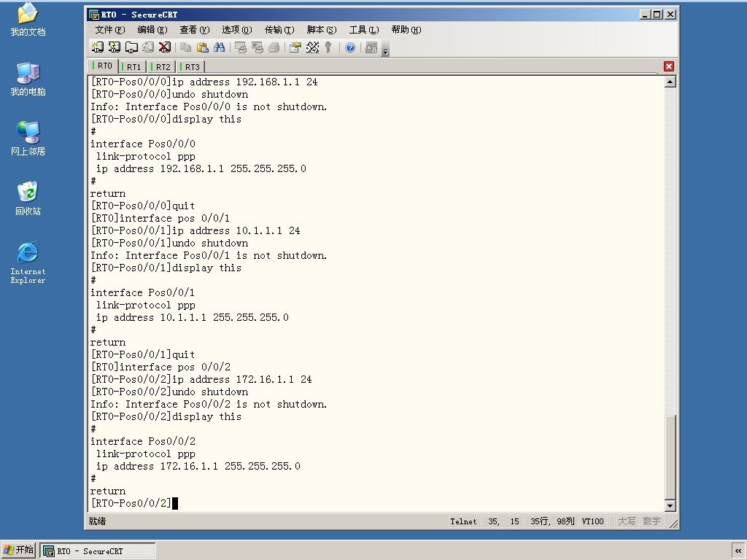Switch to the RT2 tab
Image resolution: width=747 pixels, height=560 pixels.
point(162,66)
